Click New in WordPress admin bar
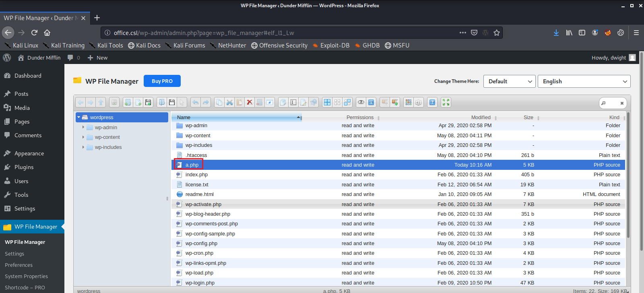644x293 pixels. point(98,58)
